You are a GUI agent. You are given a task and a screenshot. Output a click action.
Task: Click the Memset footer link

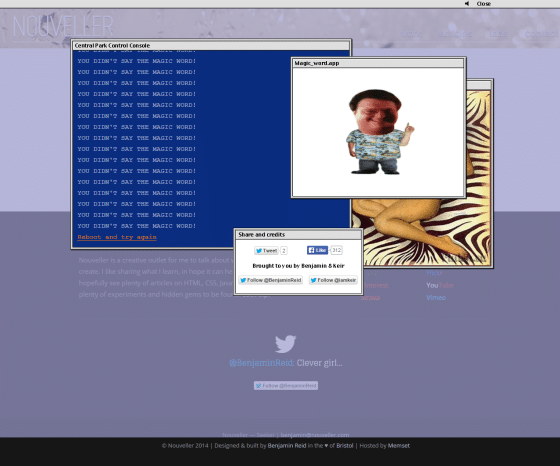[399, 446]
